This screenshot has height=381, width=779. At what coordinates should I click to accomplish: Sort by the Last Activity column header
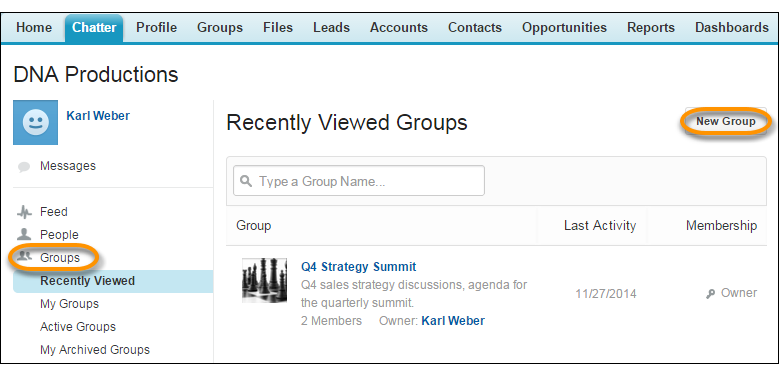(600, 226)
